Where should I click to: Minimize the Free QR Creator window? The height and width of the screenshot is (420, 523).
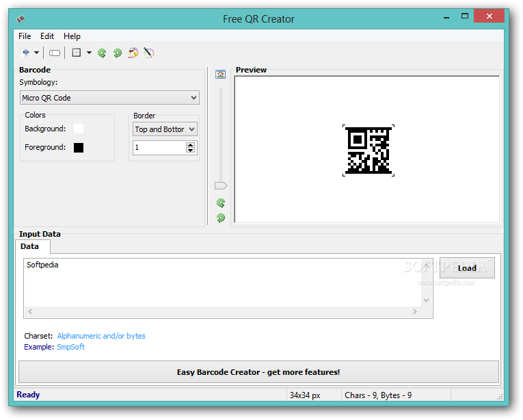[446, 16]
